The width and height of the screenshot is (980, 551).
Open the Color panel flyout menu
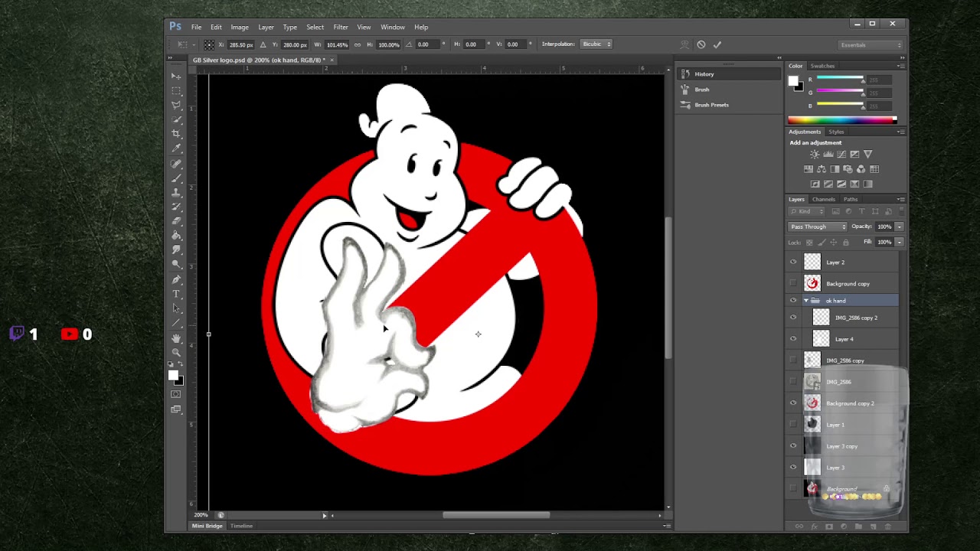click(900, 66)
